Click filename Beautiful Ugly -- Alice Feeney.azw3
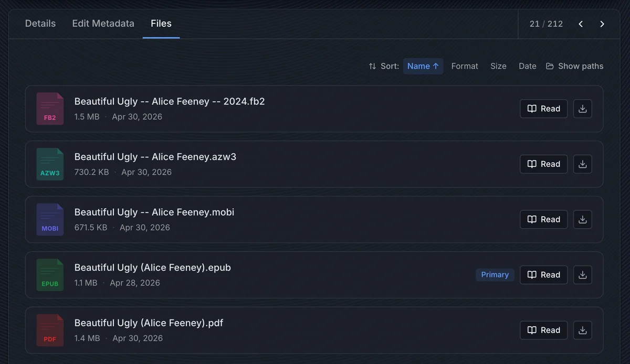630x364 pixels. (155, 157)
